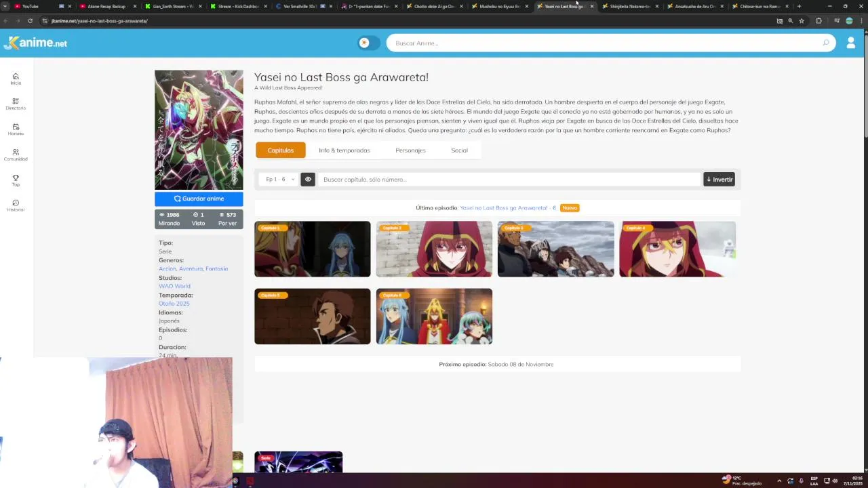Open Capítulo 2 thumbnail

pyautogui.click(x=434, y=249)
